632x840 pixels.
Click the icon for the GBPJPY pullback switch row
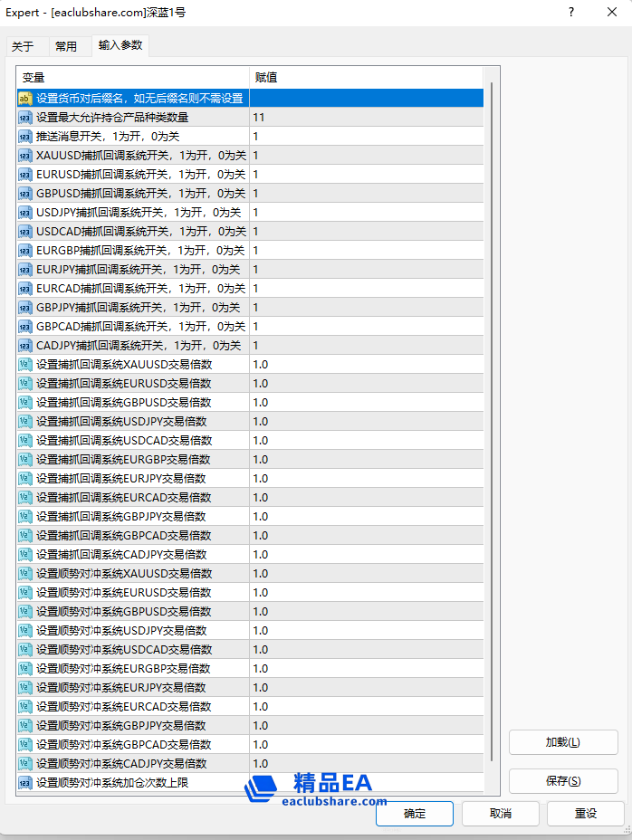[x=25, y=307]
